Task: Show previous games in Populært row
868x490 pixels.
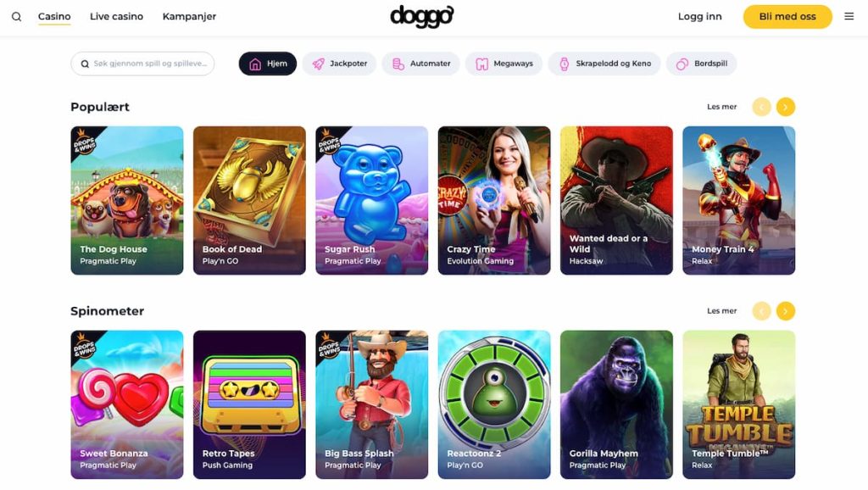Action: tap(762, 107)
